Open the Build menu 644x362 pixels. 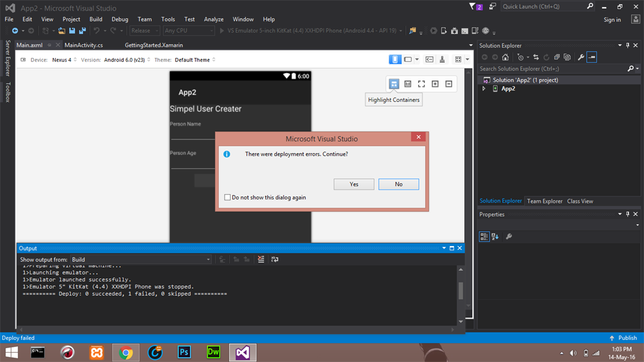coord(96,20)
